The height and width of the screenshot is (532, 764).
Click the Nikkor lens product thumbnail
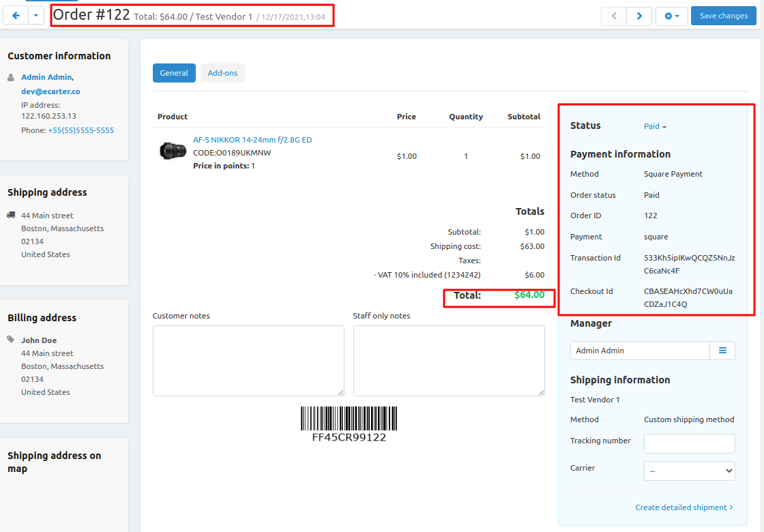coord(173,151)
